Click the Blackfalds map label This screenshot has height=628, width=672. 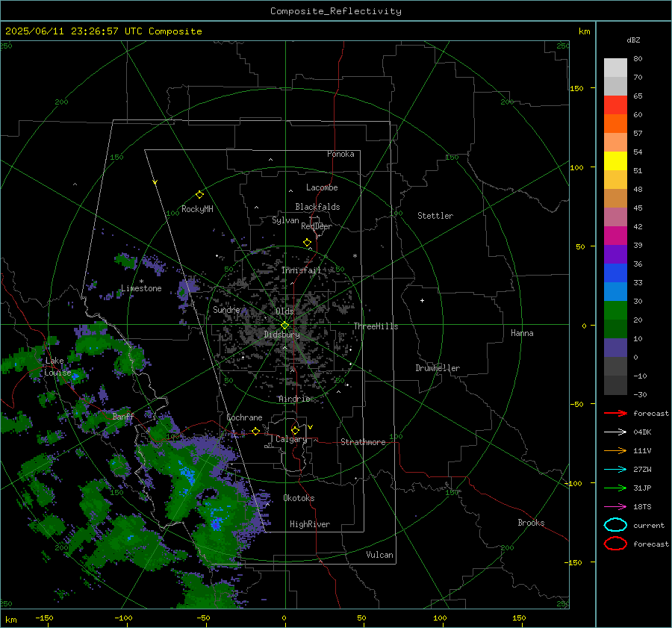pyautogui.click(x=317, y=207)
